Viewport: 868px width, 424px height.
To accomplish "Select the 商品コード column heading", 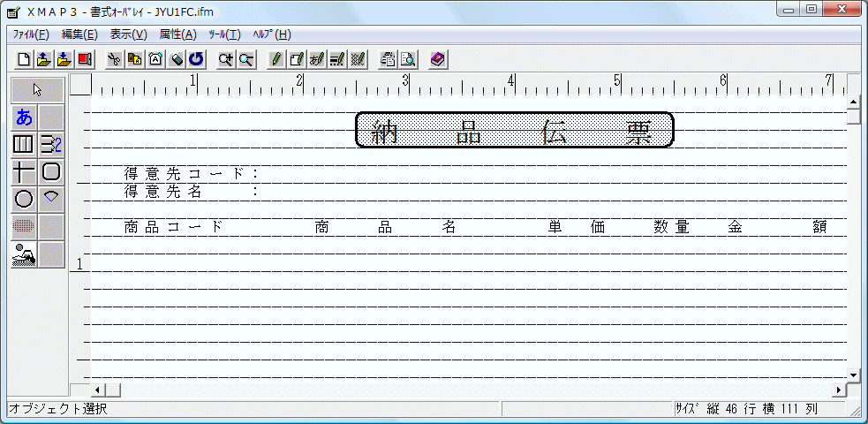I will click(173, 227).
